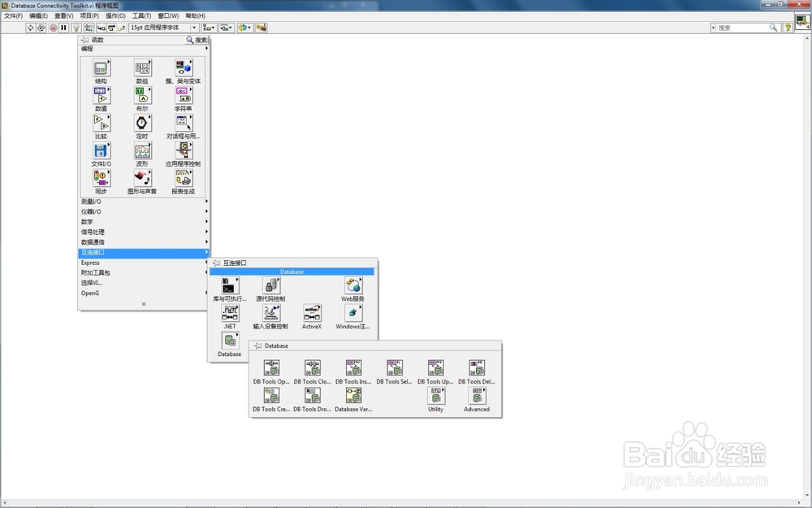The image size is (812, 508).
Task: Expand the 测量I/O category
Action: 144,201
